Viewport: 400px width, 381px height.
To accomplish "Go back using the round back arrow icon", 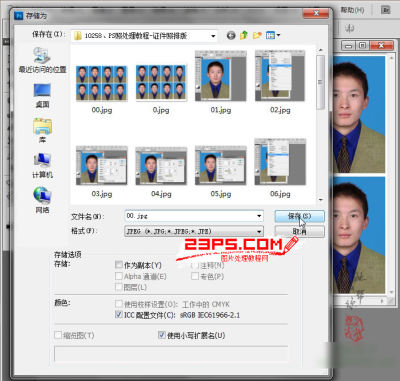I will point(231,35).
